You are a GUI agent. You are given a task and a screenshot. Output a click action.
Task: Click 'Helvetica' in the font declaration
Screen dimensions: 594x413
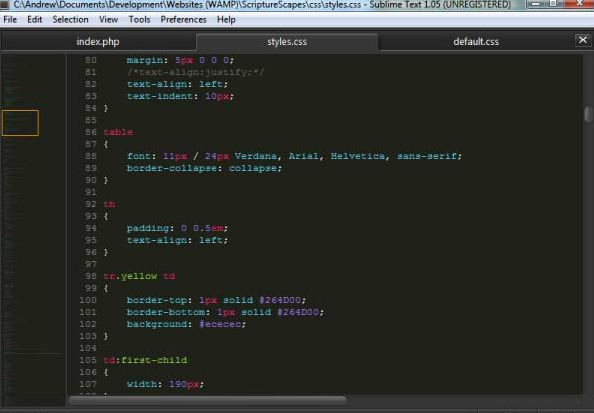pyautogui.click(x=358, y=156)
